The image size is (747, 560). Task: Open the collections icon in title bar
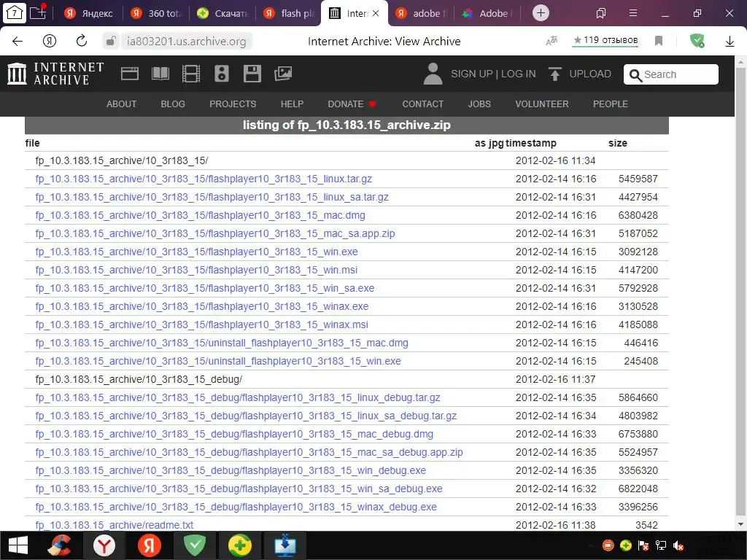pos(601,13)
